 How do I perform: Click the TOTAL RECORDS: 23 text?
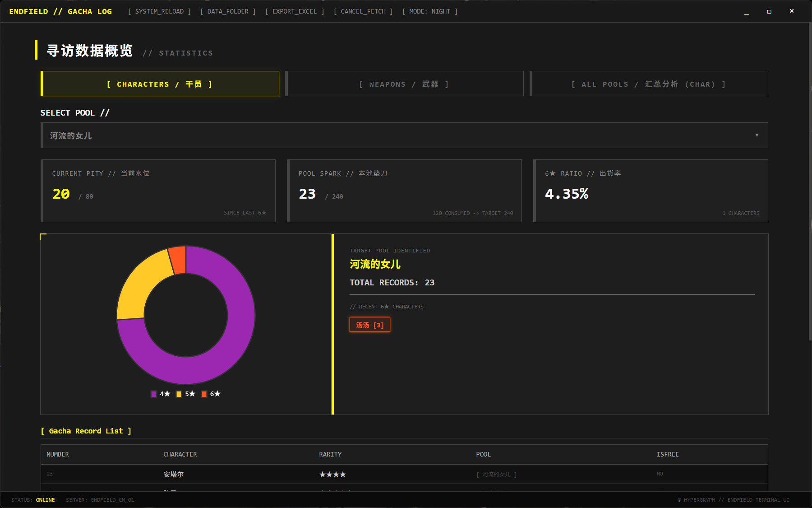pos(392,283)
